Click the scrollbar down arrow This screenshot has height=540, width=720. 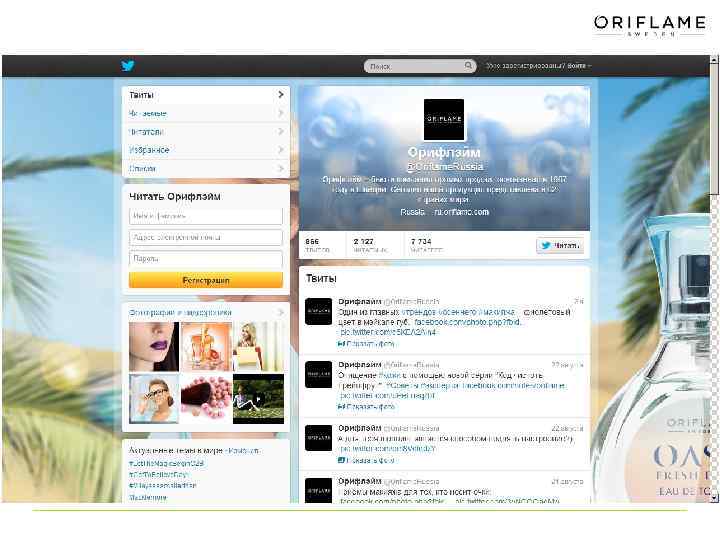tap(714, 497)
